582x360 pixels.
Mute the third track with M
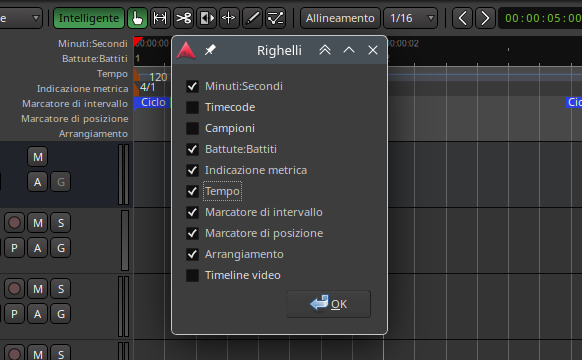point(37,289)
